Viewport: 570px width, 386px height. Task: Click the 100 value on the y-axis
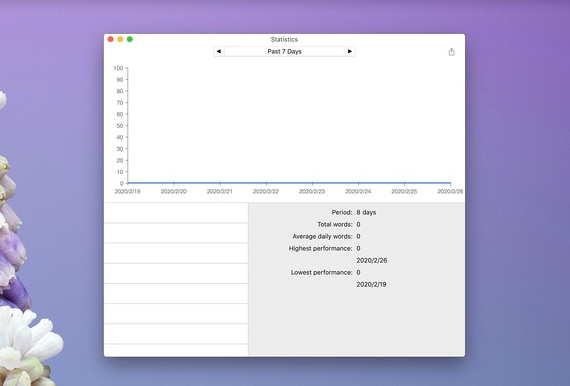(x=119, y=68)
